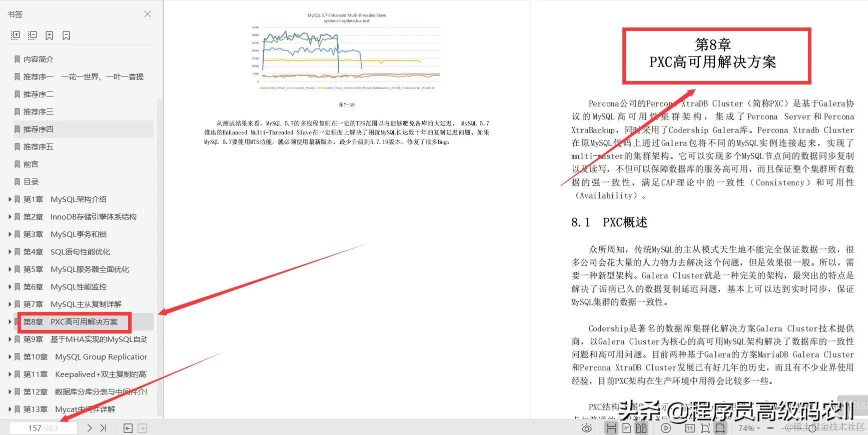868x435 pixels.
Task: Jump to the last page icon
Action: (x=104, y=428)
